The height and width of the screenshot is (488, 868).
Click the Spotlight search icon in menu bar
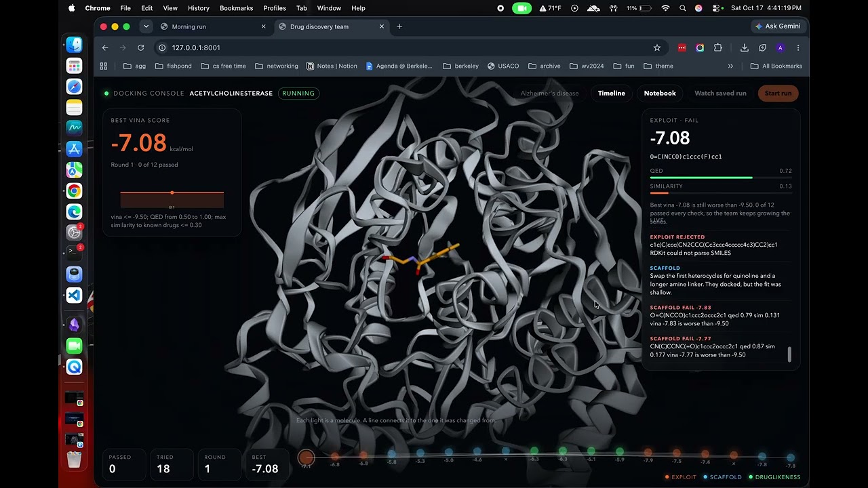coord(682,8)
